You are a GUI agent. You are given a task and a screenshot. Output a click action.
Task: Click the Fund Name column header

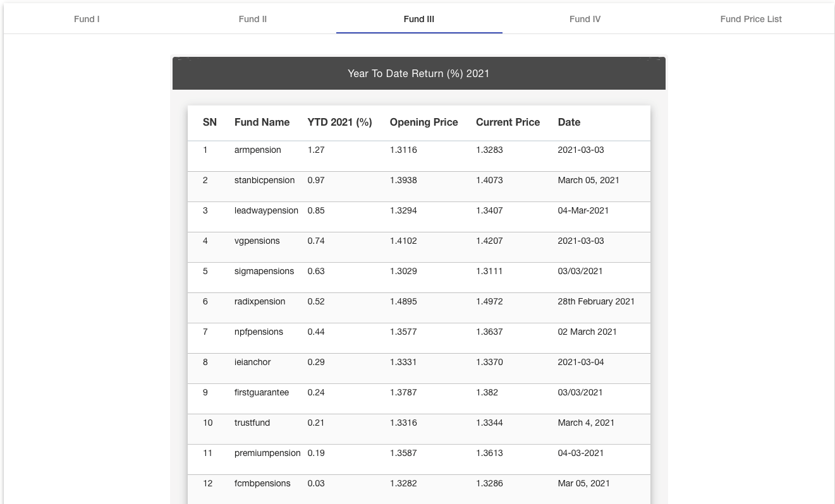pyautogui.click(x=262, y=123)
